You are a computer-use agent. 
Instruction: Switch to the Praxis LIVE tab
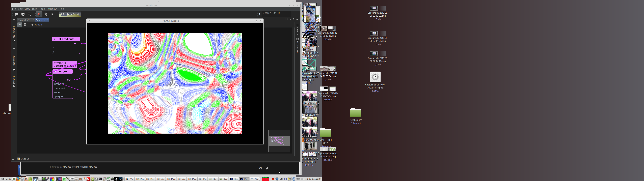pyautogui.click(x=24, y=20)
